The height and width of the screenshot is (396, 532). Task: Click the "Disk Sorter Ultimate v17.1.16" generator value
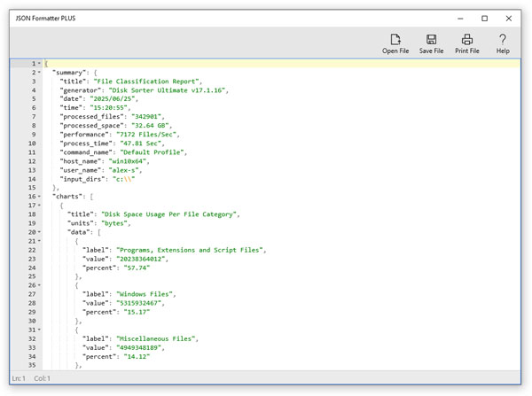point(167,90)
